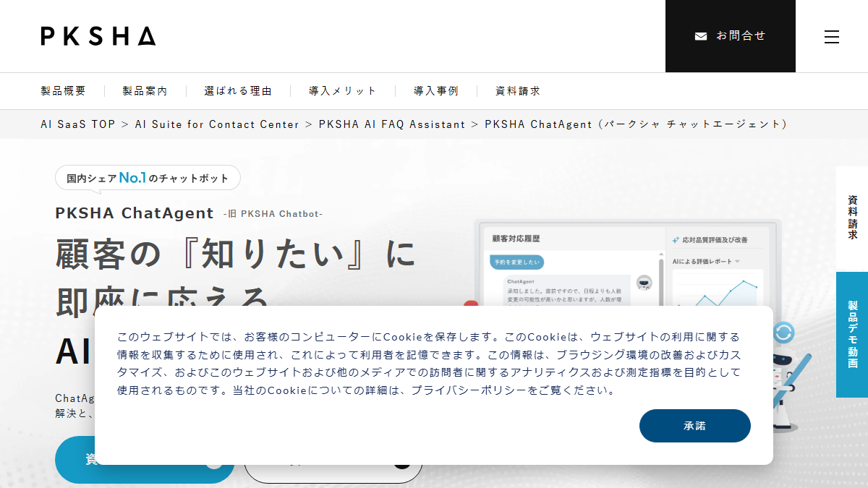
Task: Click the 応対品質評価及び改善 panel heading
Action: click(710, 239)
